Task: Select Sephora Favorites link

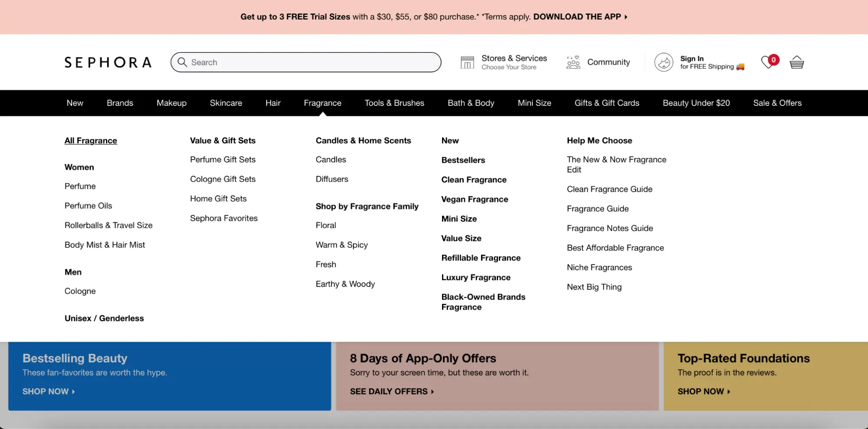Action: tap(224, 218)
